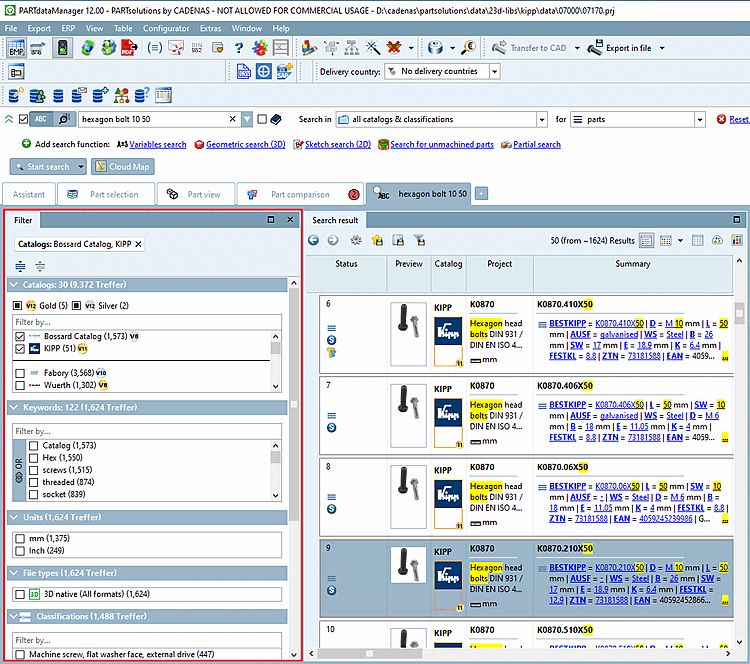Check the Wuerth catalog checkbox

[x=20, y=386]
